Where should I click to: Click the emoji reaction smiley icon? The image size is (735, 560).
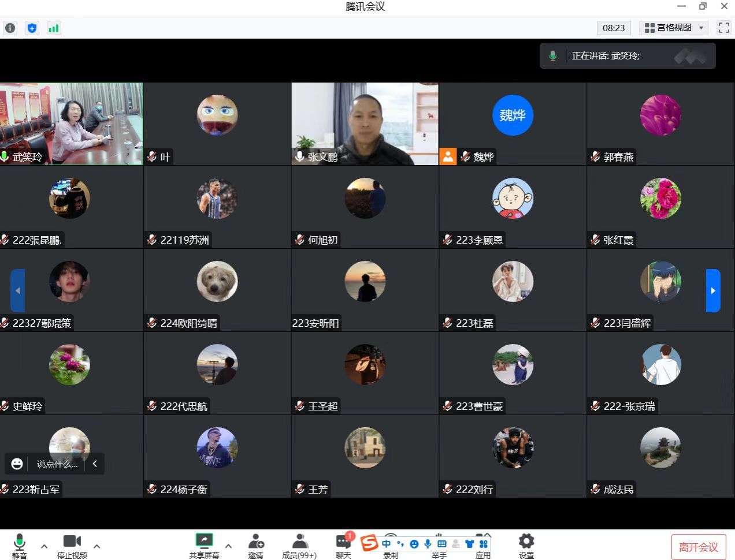point(17,464)
